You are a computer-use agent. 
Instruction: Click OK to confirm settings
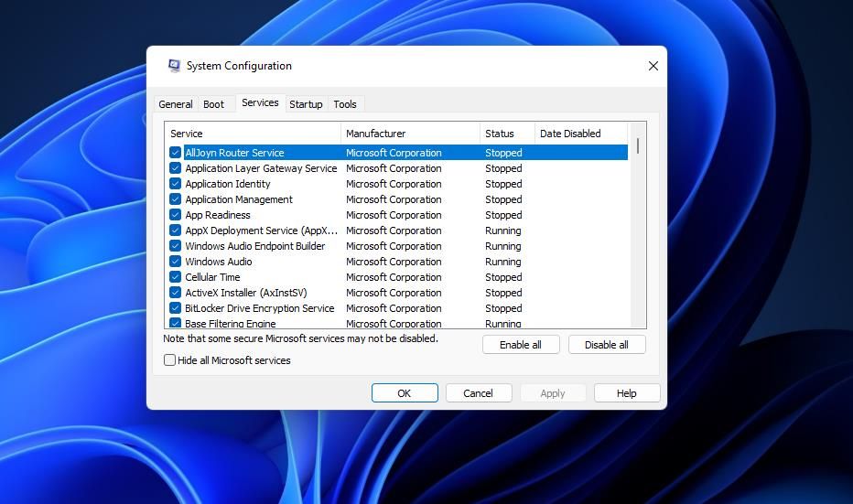pyautogui.click(x=404, y=393)
